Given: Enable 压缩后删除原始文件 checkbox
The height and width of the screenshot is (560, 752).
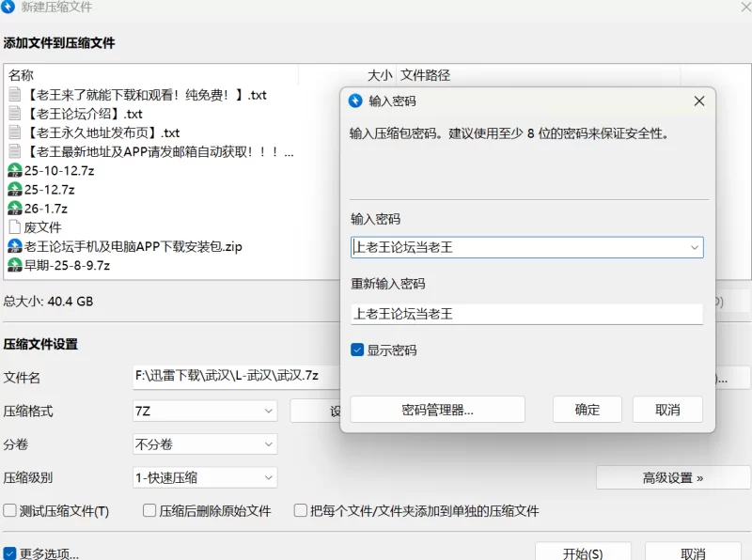Looking at the screenshot, I should tap(149, 510).
